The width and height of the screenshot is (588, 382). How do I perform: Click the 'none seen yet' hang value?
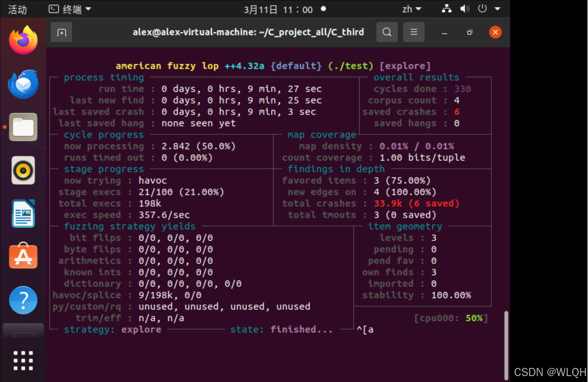[199, 123]
